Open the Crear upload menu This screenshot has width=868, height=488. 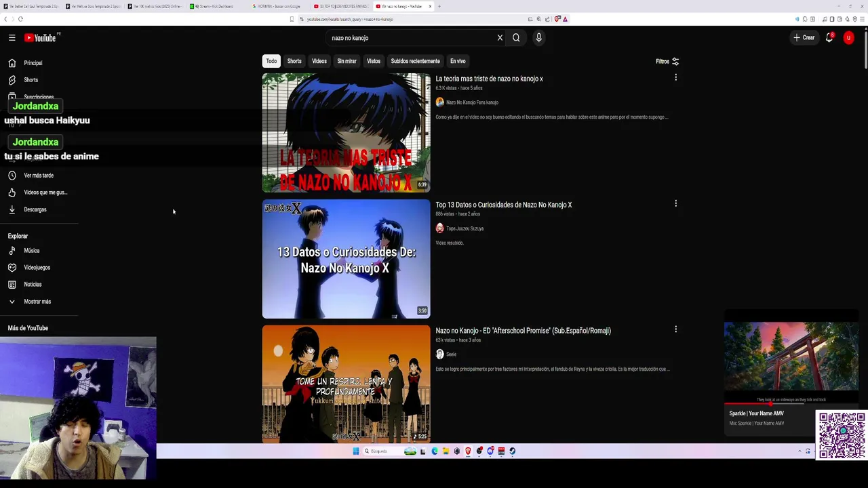click(804, 38)
